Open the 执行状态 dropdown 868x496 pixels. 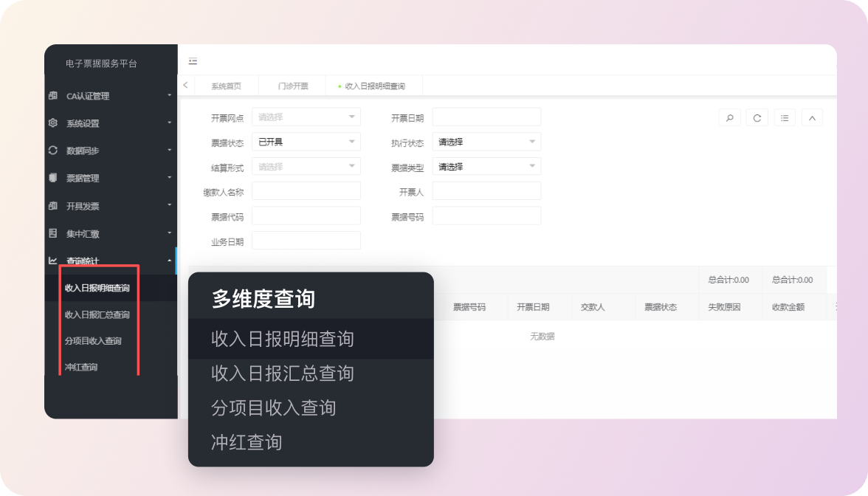[x=486, y=142]
